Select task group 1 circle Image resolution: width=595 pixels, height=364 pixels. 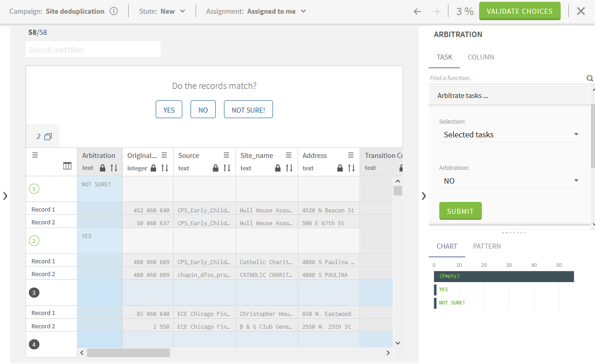click(34, 189)
